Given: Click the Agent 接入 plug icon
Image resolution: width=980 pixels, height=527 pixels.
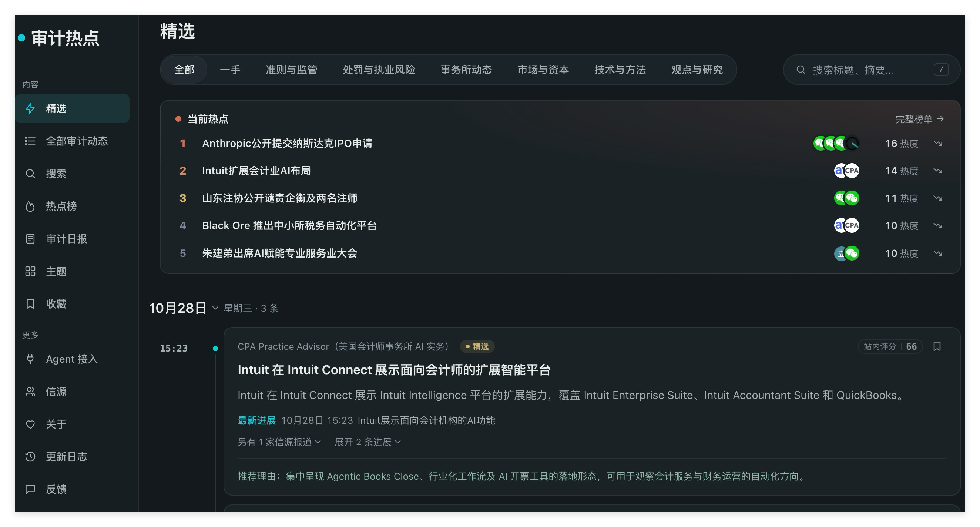Looking at the screenshot, I should (30, 359).
